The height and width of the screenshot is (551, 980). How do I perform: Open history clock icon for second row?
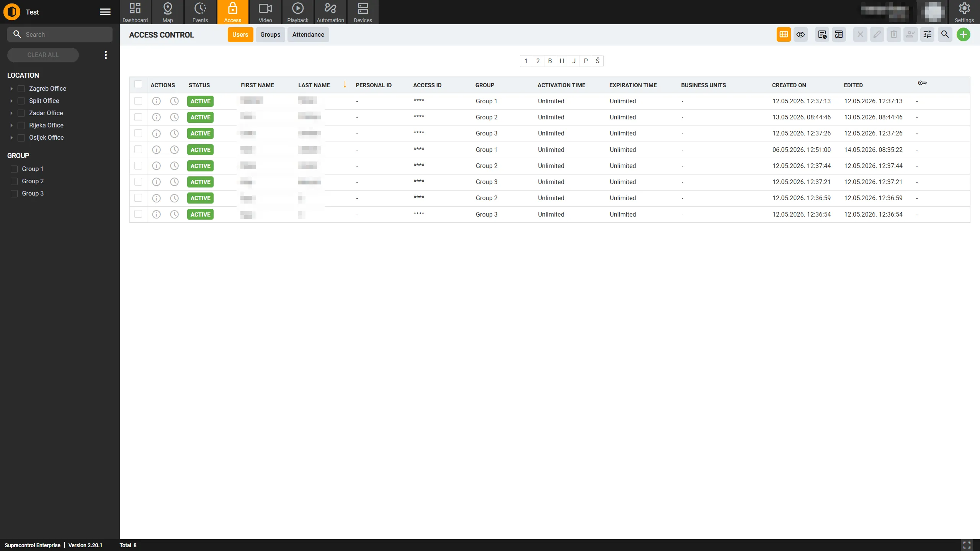174,117
